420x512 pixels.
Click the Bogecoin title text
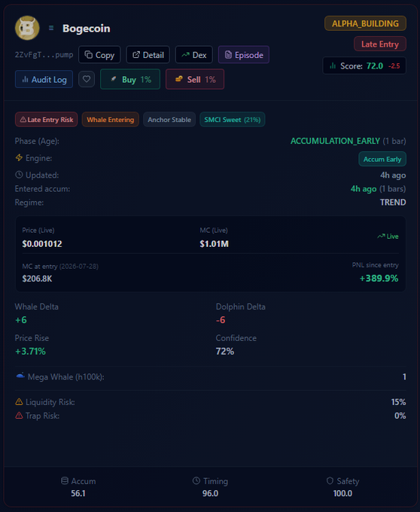click(86, 29)
